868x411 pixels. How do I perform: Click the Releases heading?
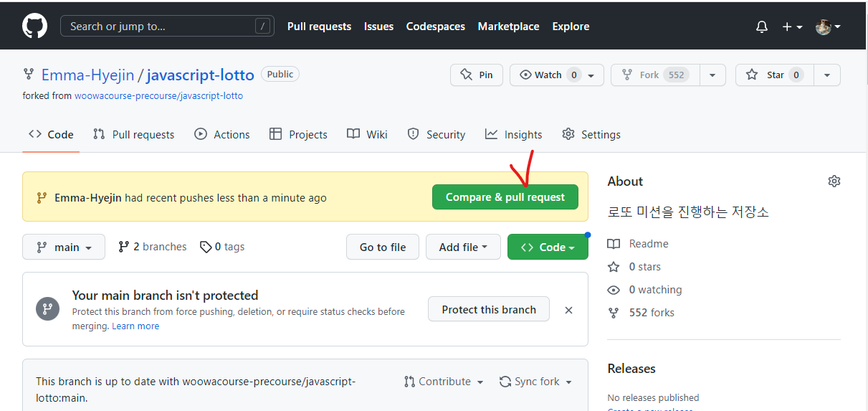click(x=631, y=369)
